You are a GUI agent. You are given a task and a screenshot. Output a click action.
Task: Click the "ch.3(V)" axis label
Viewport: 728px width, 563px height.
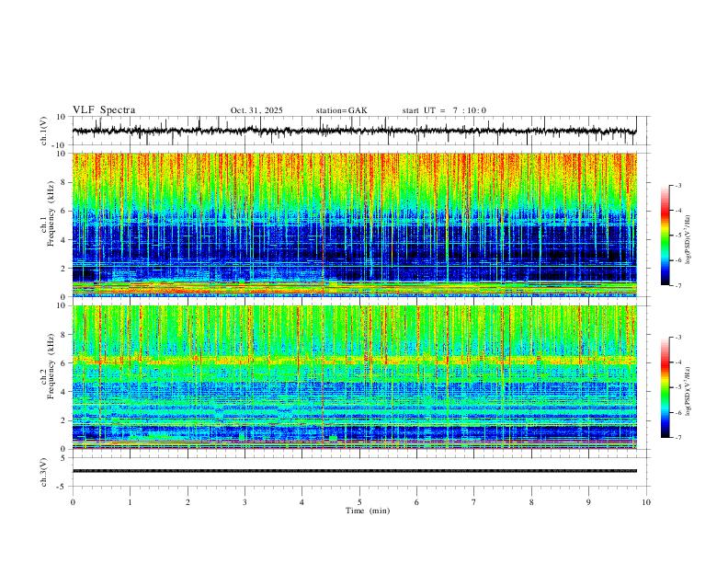pyautogui.click(x=44, y=473)
